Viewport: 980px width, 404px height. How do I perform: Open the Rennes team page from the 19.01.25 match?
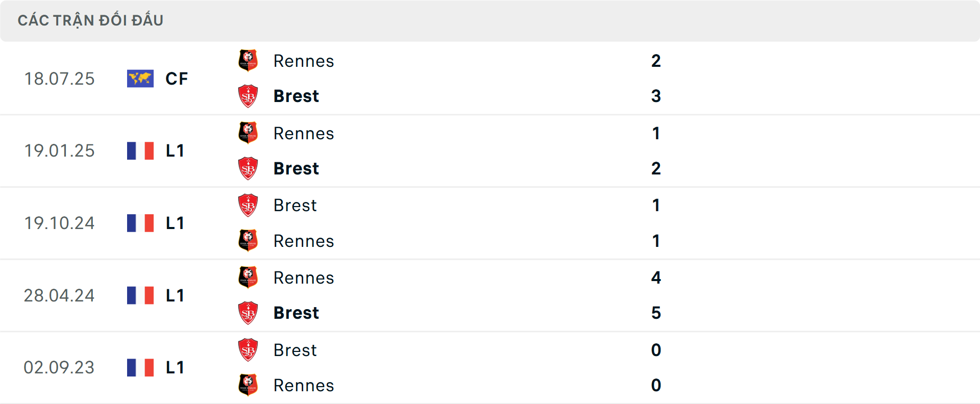coord(304,134)
